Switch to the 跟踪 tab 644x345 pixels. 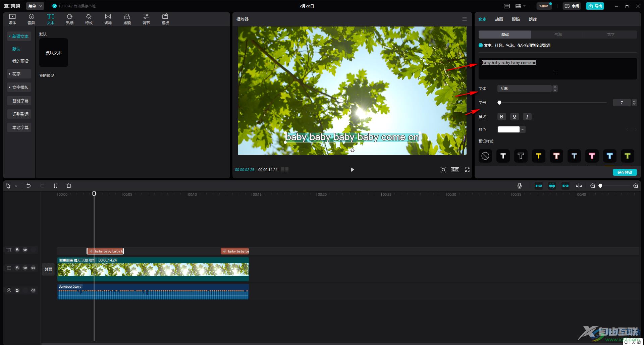pyautogui.click(x=516, y=19)
